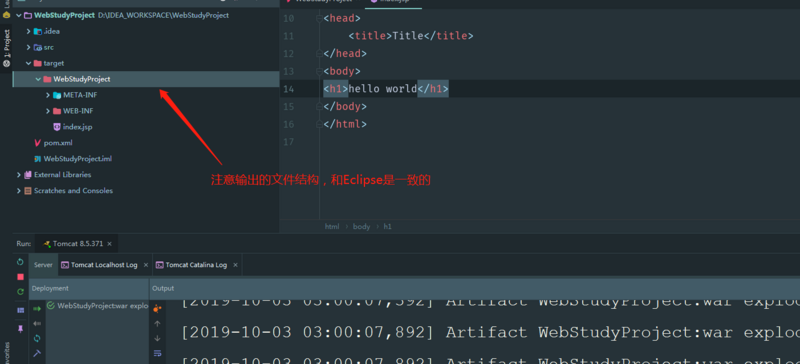The height and width of the screenshot is (364, 800).
Task: Click the Tomcat Localhost Log tab icon
Action: point(65,265)
